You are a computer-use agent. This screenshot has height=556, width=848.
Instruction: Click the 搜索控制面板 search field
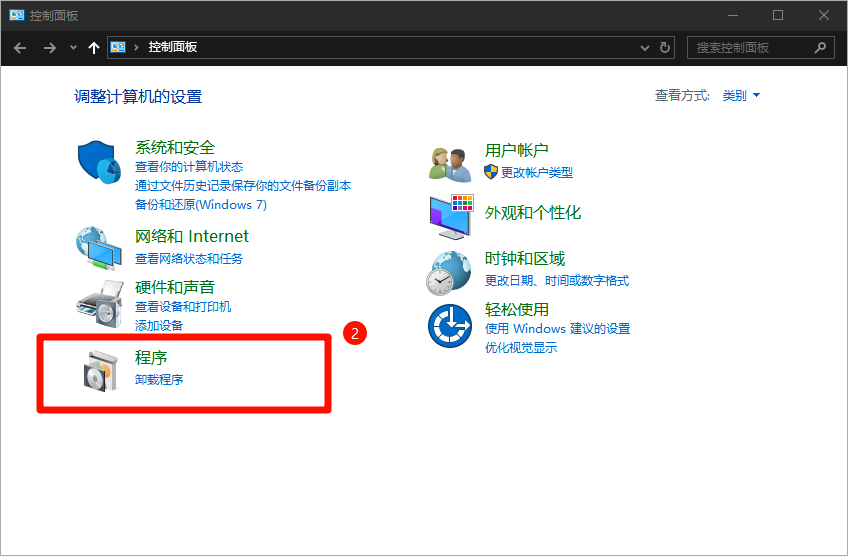(760, 48)
